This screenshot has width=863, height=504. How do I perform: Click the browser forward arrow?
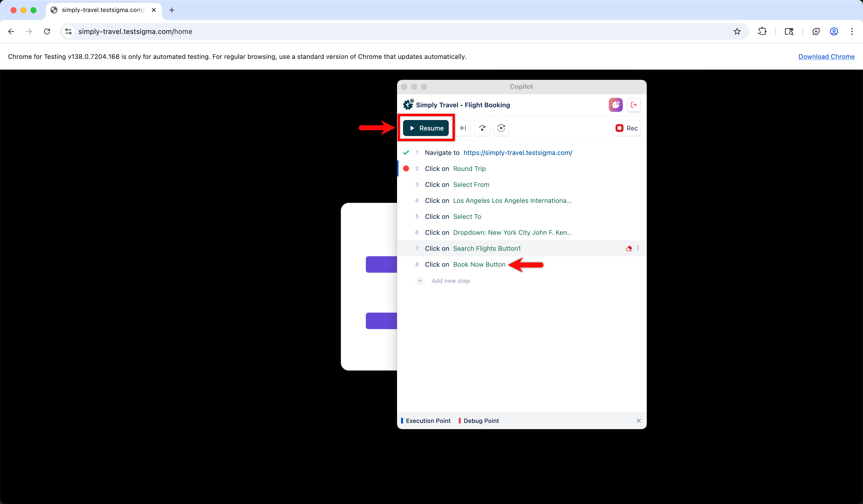29,31
